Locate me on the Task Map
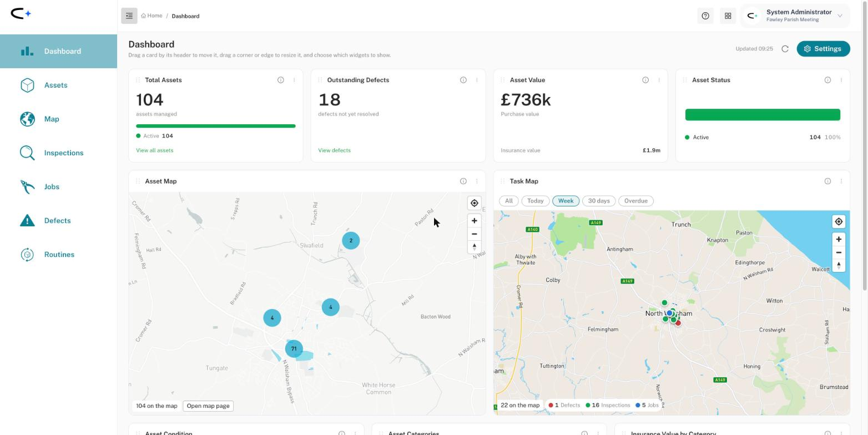 839,222
